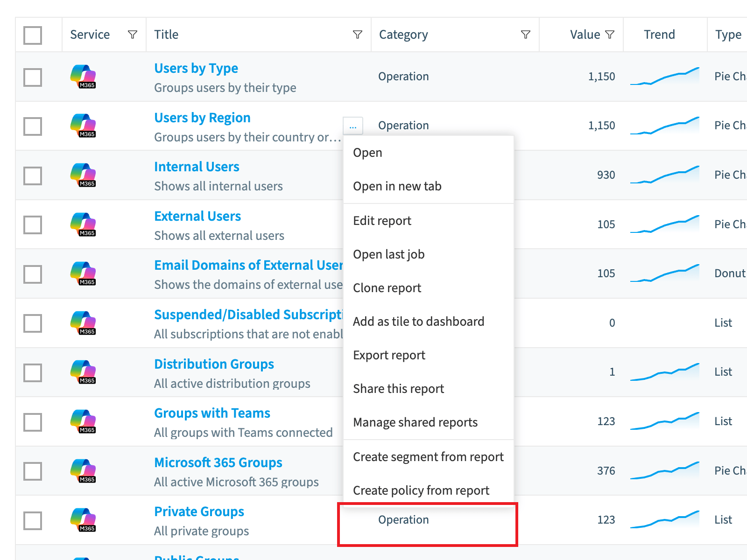
Task: Click the Internal Users trend sparkline
Action: (665, 175)
